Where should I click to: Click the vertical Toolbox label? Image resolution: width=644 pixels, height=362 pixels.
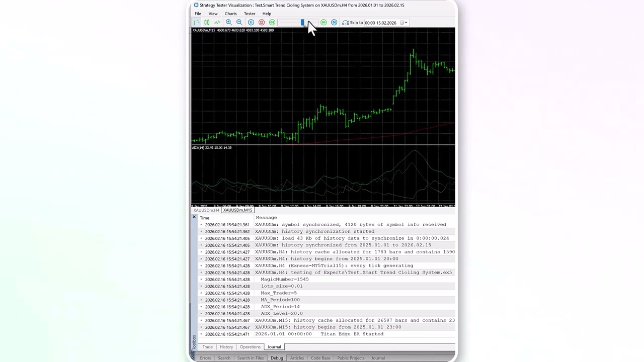(x=194, y=342)
